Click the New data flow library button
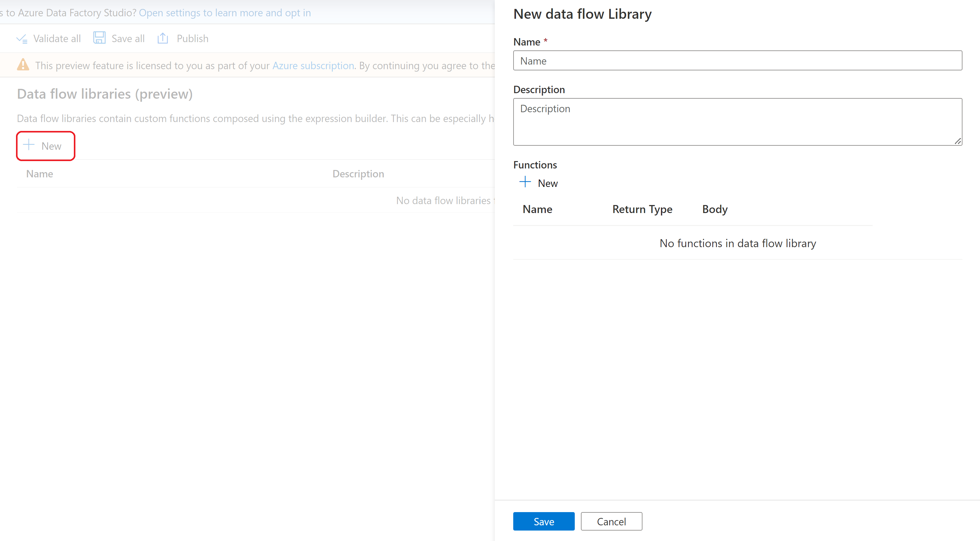 45,145
